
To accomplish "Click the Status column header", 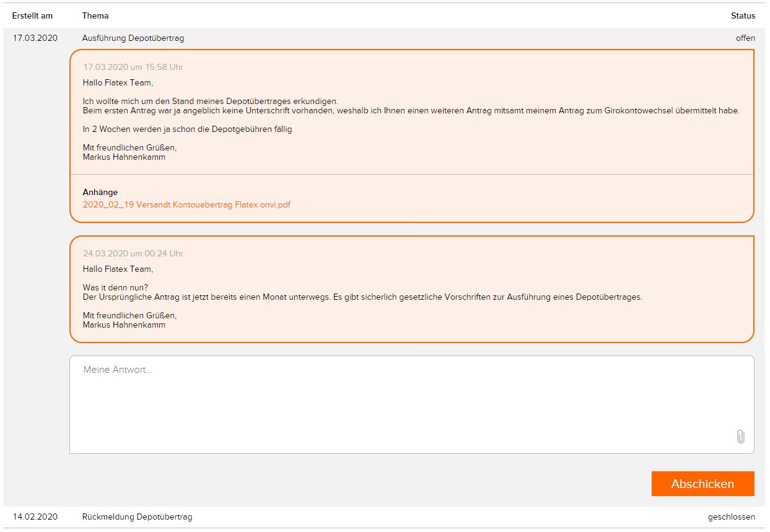I will pos(743,15).
